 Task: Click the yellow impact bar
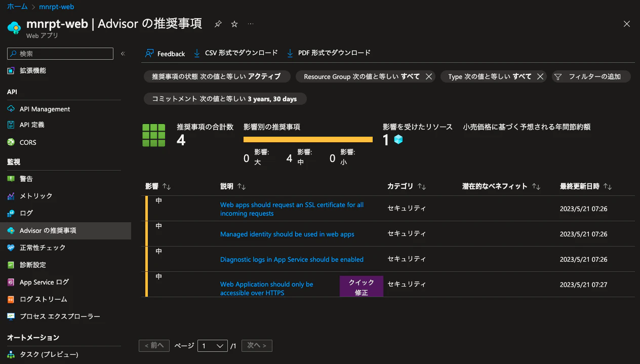308,140
